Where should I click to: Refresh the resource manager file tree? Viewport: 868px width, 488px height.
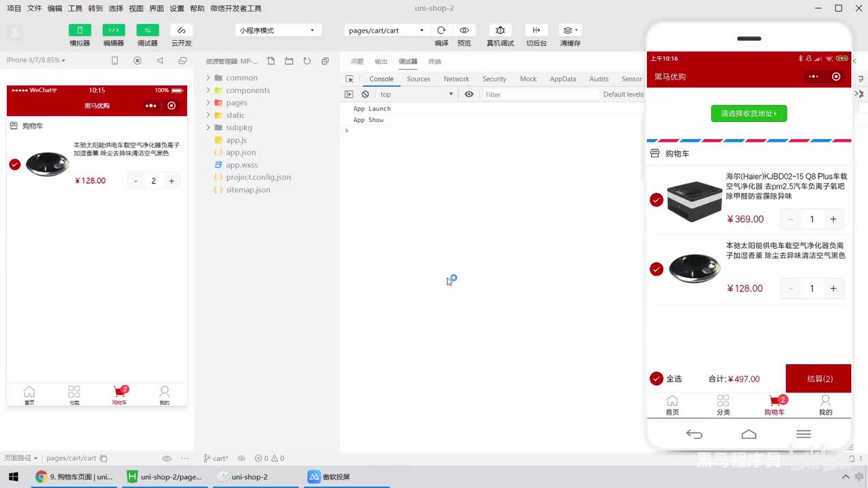tap(307, 61)
